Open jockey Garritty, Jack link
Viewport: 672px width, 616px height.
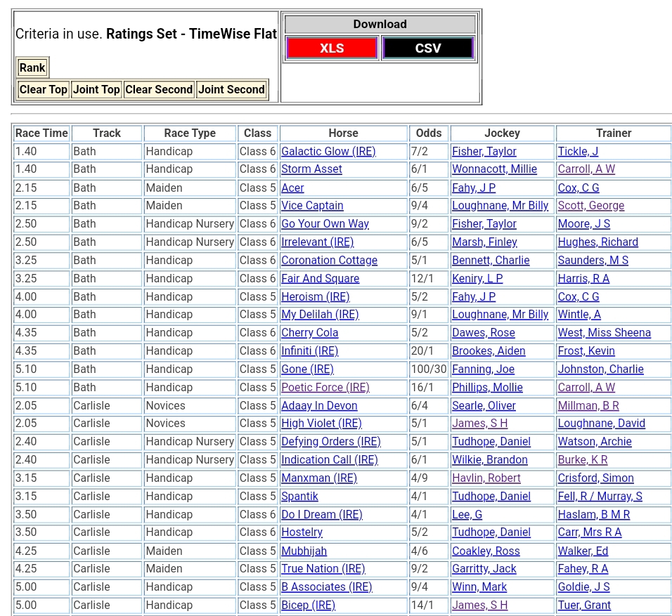(484, 568)
